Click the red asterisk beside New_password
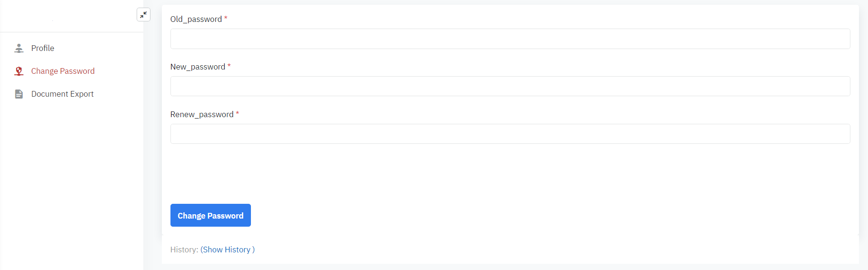The height and width of the screenshot is (270, 868). pos(229,66)
